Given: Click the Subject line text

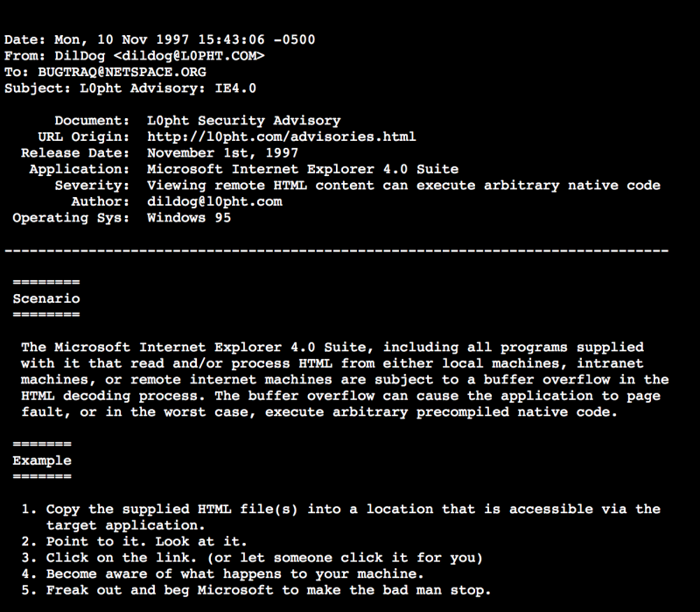Looking at the screenshot, I should pos(130,88).
